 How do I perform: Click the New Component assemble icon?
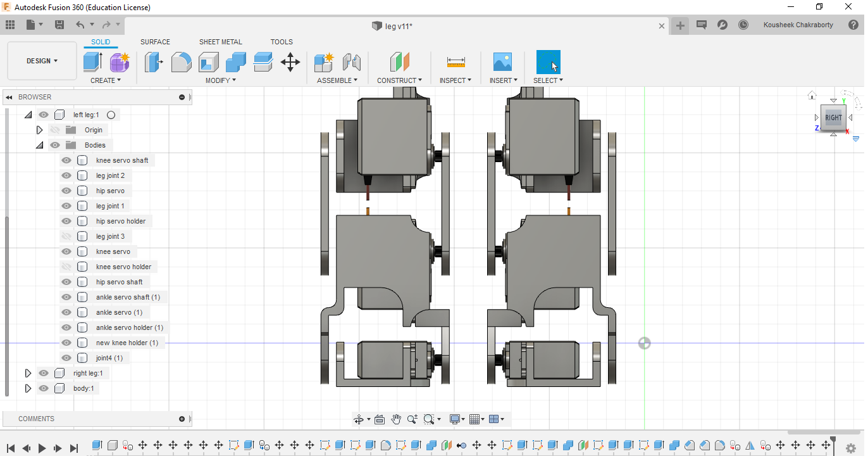pyautogui.click(x=324, y=62)
